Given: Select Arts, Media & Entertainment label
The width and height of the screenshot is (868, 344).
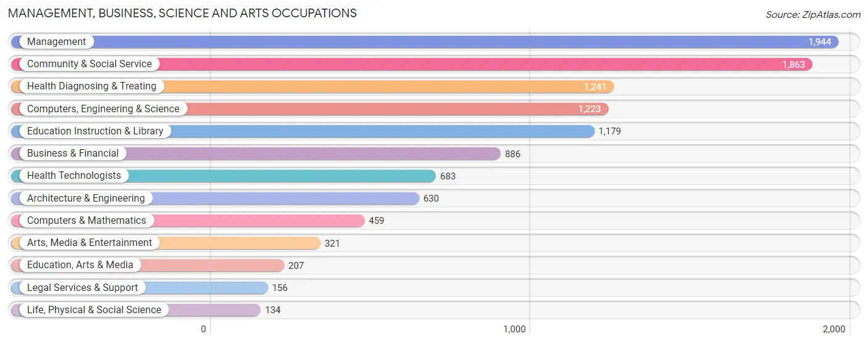Looking at the screenshot, I should 90,243.
